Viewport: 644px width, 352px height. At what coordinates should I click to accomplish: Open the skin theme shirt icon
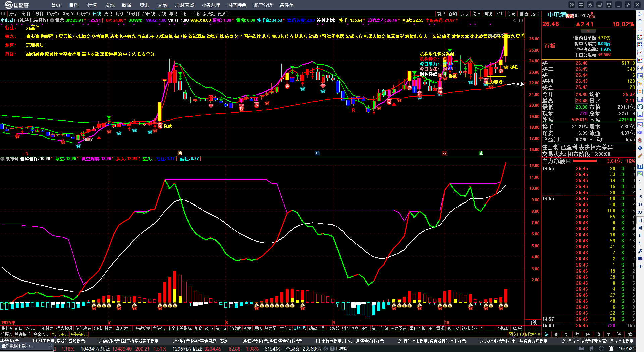(609, 5)
